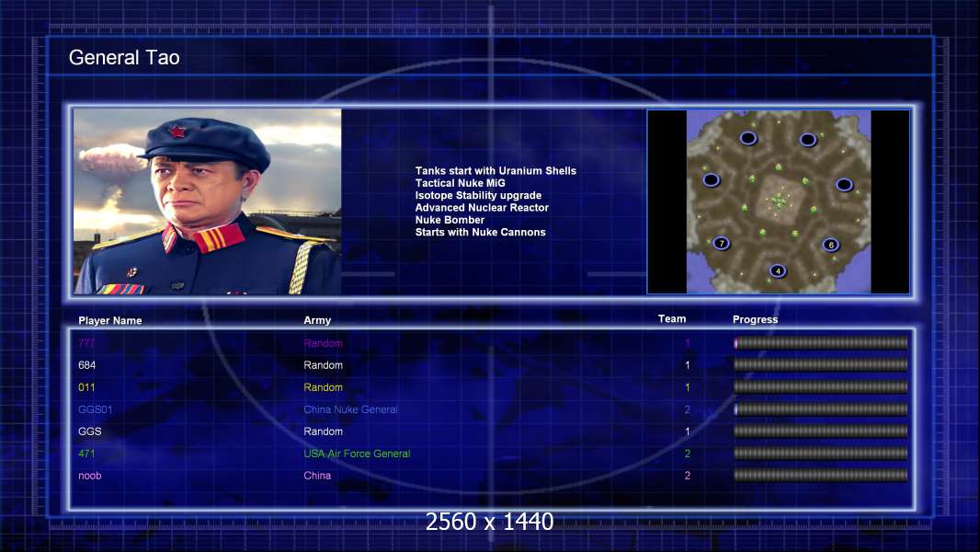Click General Tao's portrait image
This screenshot has width=980, height=552.
[x=208, y=201]
